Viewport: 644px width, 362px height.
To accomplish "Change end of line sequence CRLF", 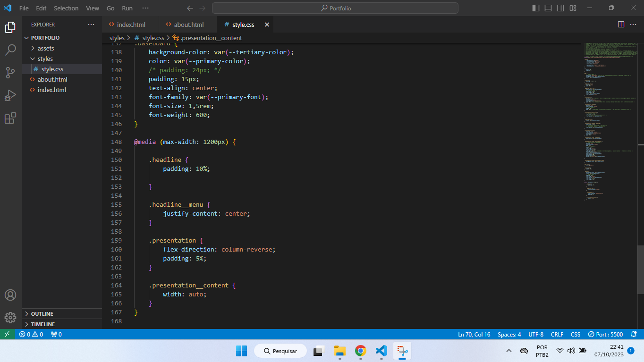I will point(557,334).
